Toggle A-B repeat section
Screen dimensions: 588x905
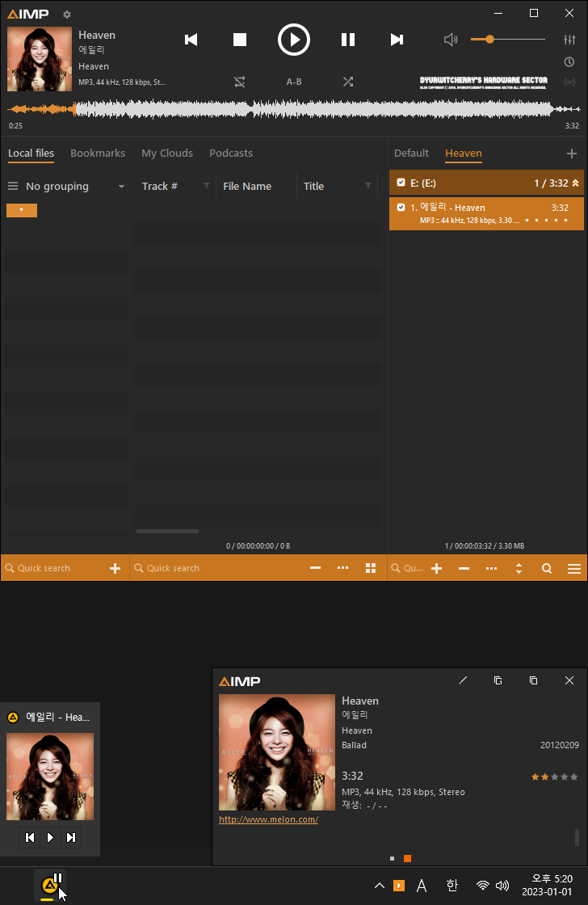pyautogui.click(x=294, y=82)
